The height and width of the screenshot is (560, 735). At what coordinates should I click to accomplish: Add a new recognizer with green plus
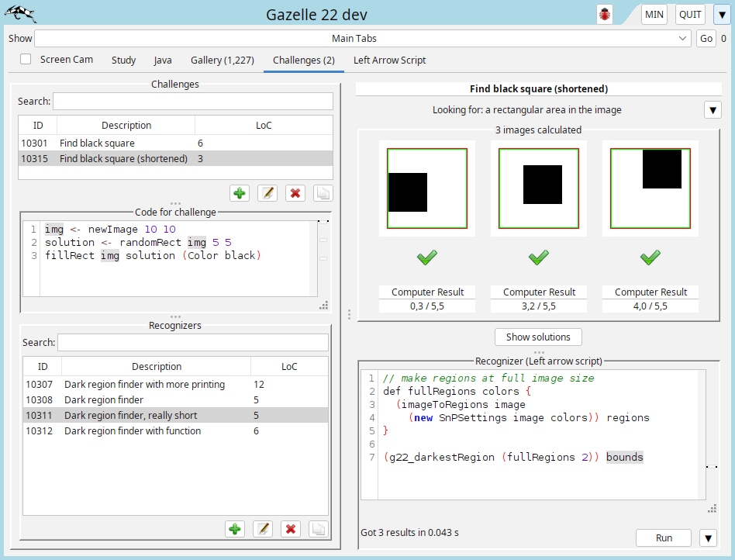pos(235,529)
